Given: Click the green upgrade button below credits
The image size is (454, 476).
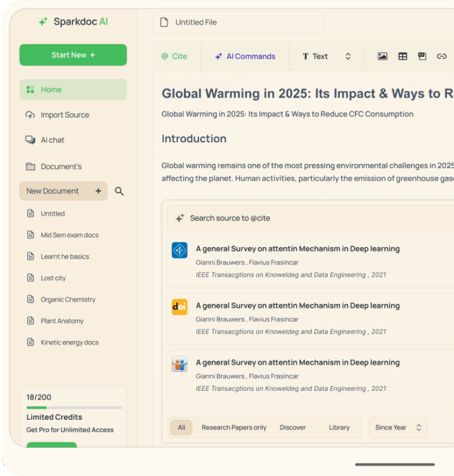Looking at the screenshot, I should click(x=51, y=445).
